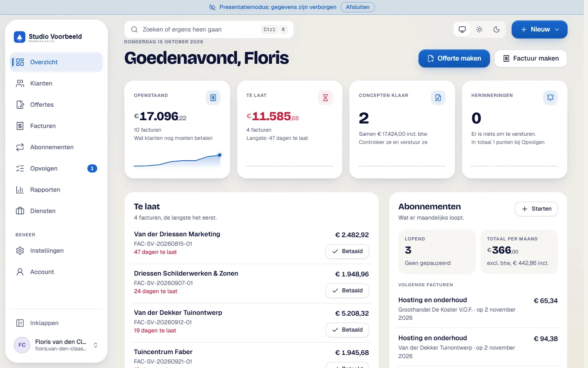Open the Opvolgen sidebar item
This screenshot has height=368, width=588.
click(x=56, y=168)
